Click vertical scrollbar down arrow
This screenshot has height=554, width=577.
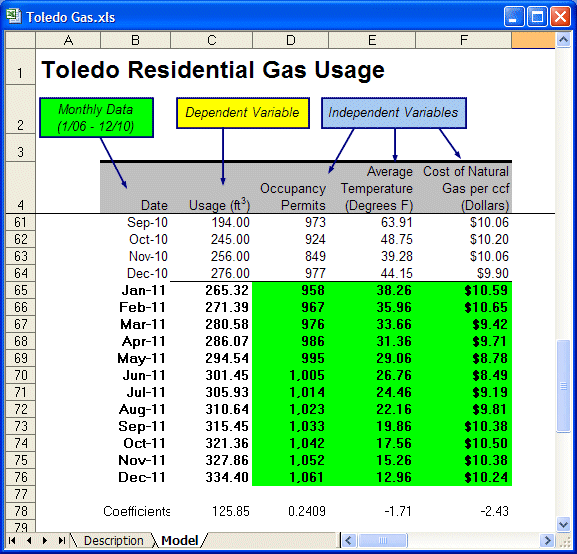coord(563,524)
